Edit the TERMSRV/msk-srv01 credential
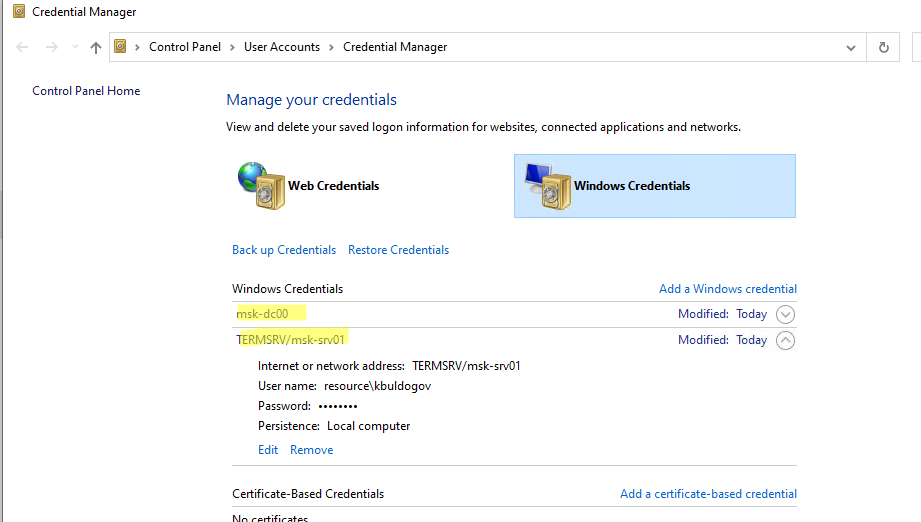Screen dimensions: 921x522 pyautogui.click(x=268, y=450)
